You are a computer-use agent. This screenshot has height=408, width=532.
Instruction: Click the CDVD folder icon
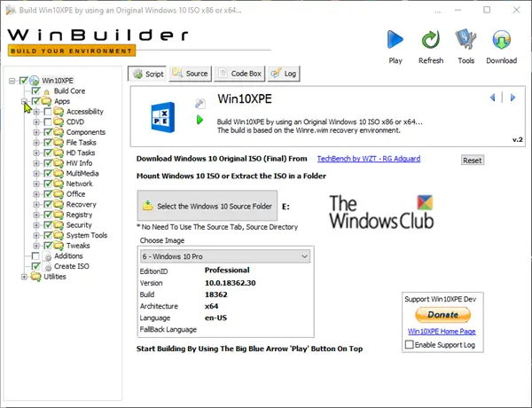coord(59,122)
